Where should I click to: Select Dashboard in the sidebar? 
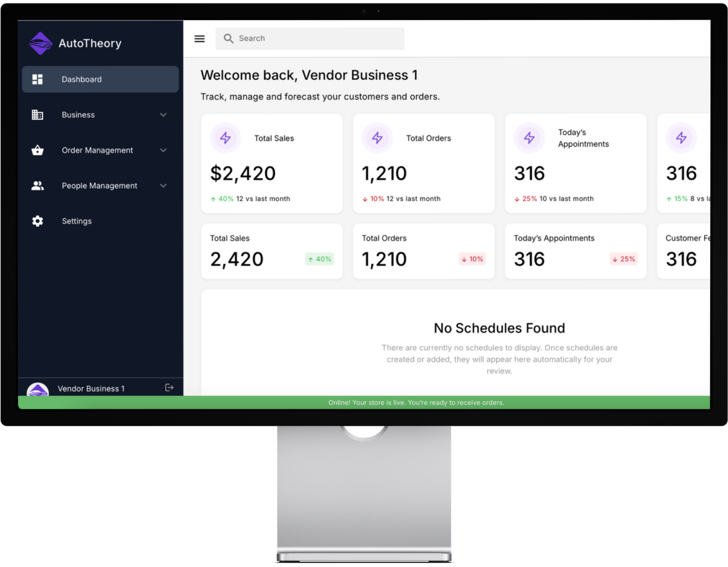(x=82, y=79)
